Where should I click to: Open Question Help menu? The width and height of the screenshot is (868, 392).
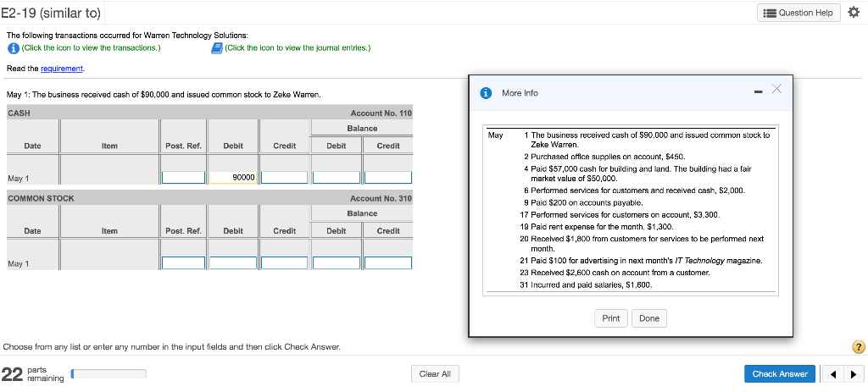point(798,13)
